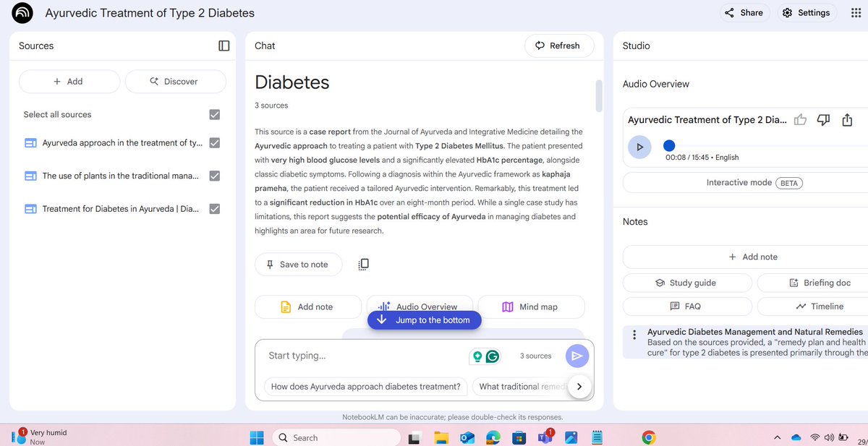Click the green lightbulb extension icon

[477, 356]
